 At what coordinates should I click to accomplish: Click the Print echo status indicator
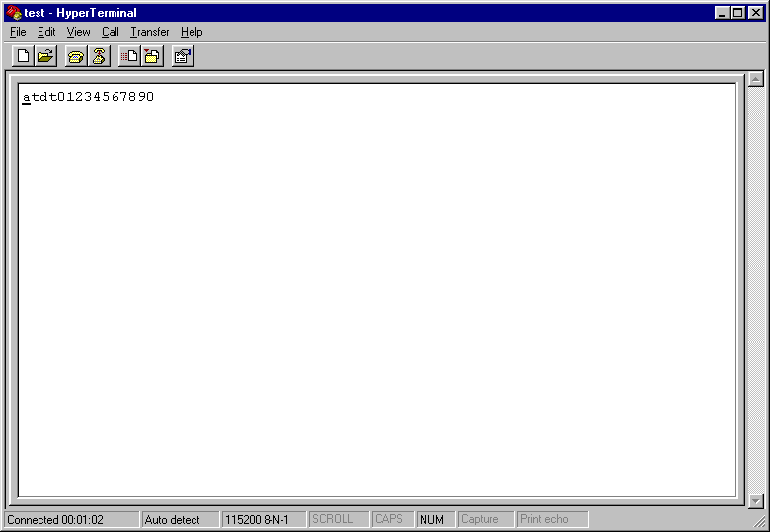point(553,519)
